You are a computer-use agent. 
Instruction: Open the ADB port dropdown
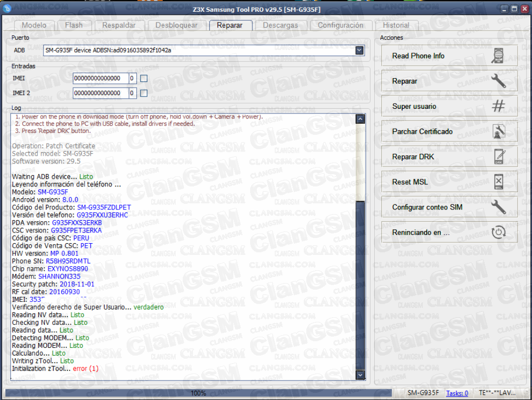coord(359,51)
